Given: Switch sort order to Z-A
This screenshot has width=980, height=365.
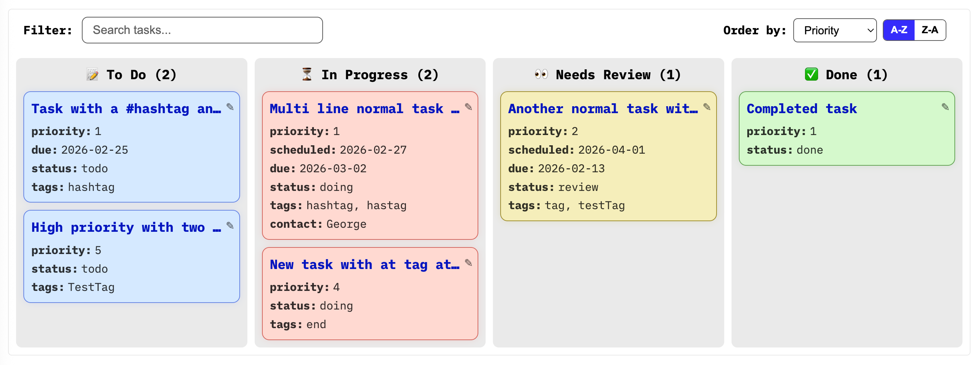Looking at the screenshot, I should point(930,30).
